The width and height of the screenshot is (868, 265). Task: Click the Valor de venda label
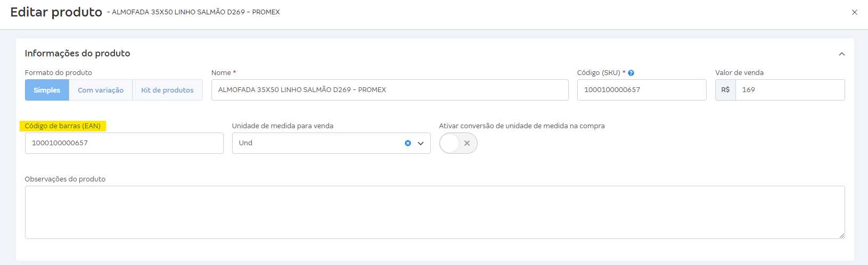(739, 73)
